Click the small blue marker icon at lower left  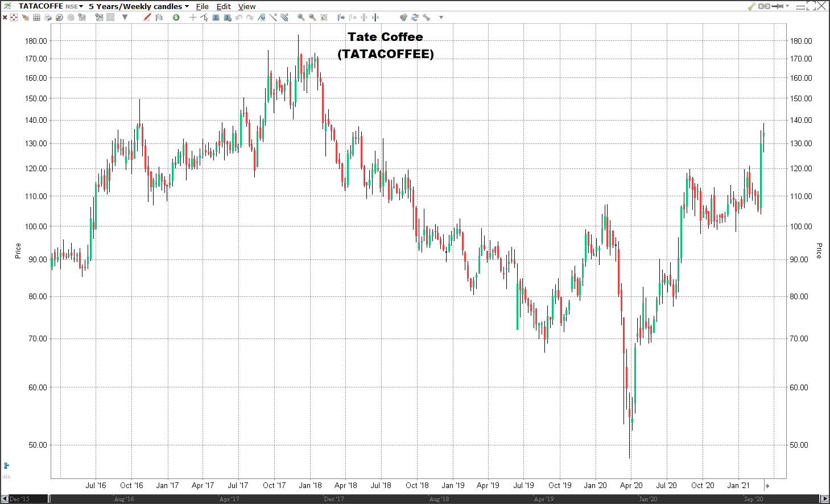point(6,465)
